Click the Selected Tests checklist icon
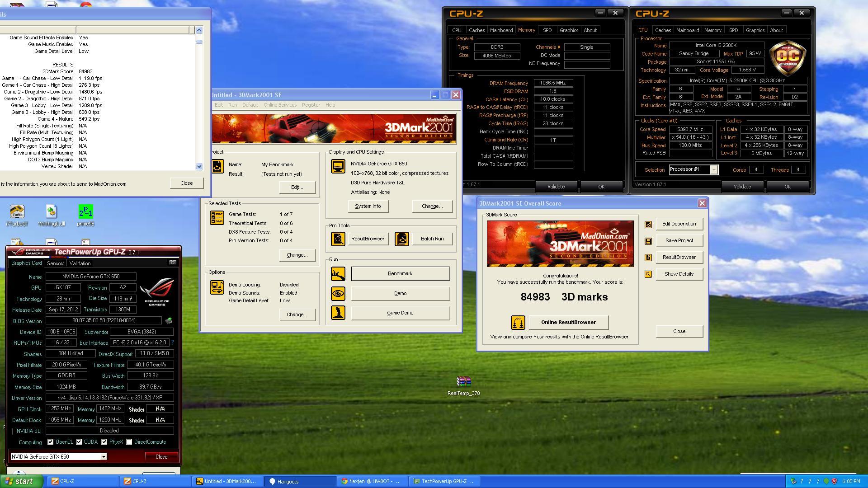 217,218
